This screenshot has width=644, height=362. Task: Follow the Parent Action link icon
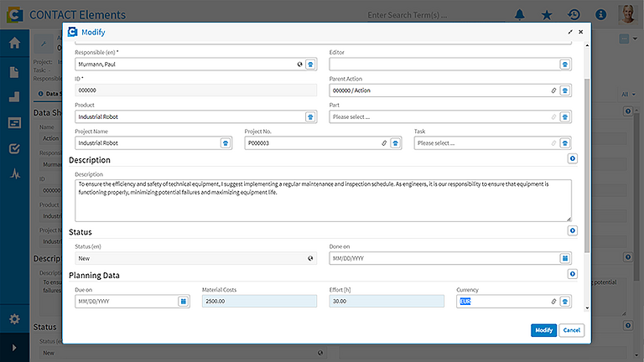[553, 90]
